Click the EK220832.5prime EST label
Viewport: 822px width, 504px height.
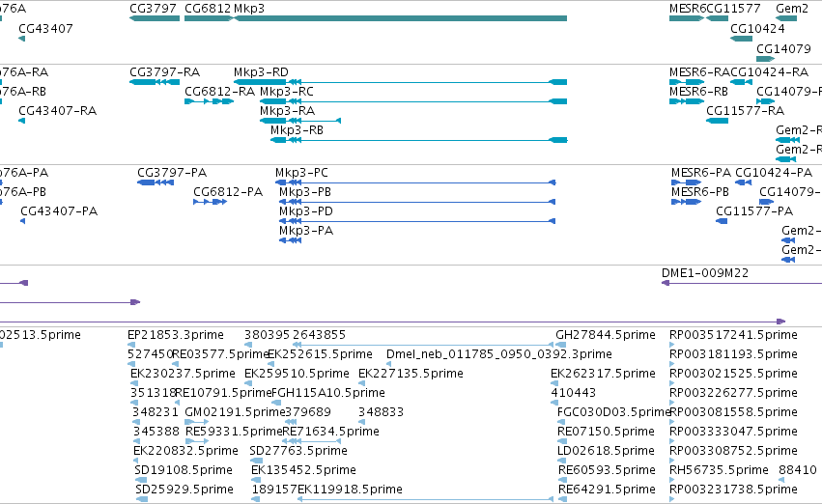click(x=185, y=452)
